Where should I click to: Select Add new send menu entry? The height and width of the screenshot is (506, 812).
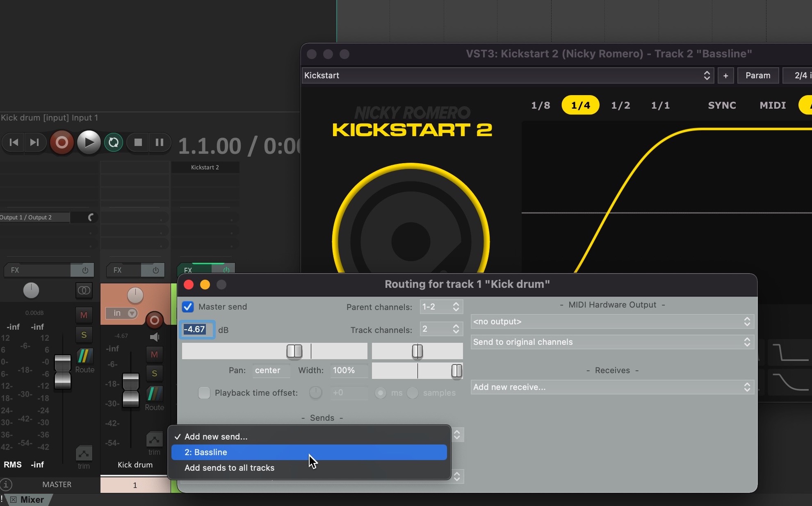tap(309, 437)
